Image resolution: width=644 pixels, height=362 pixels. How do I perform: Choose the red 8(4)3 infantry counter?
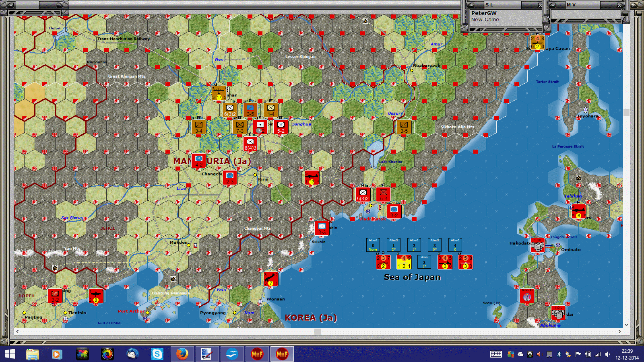[x=250, y=144]
